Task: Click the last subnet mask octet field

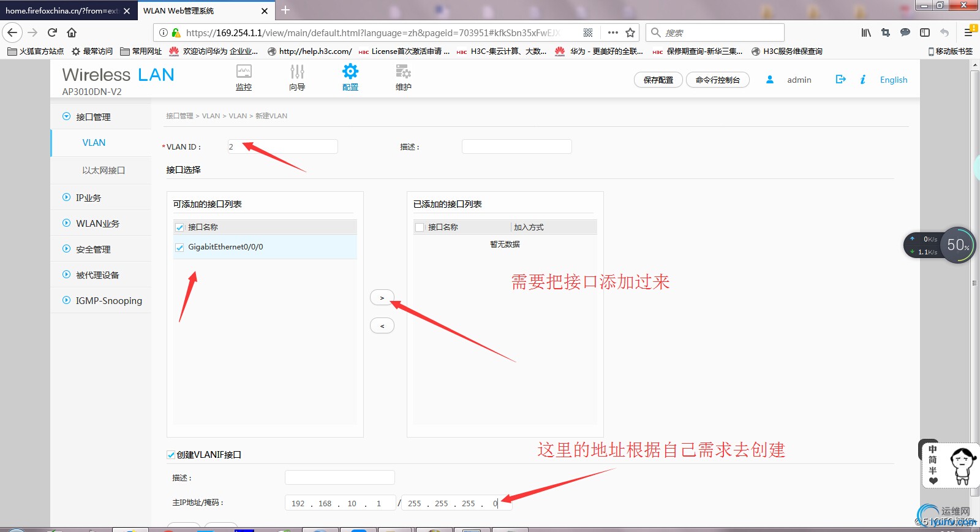Action: click(x=496, y=503)
